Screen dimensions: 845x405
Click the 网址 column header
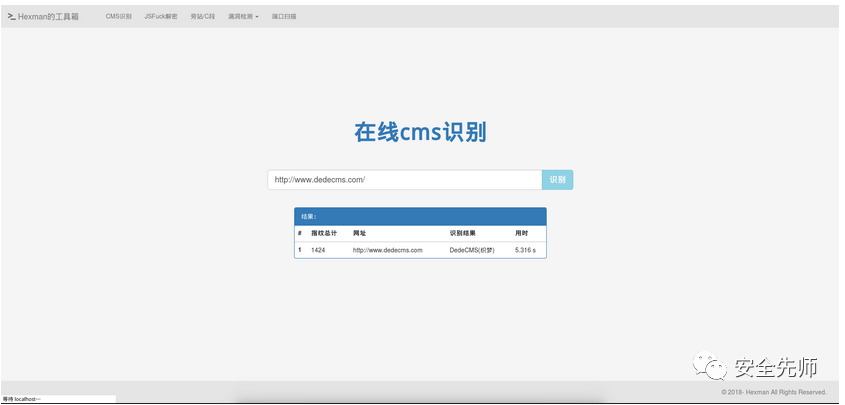359,233
